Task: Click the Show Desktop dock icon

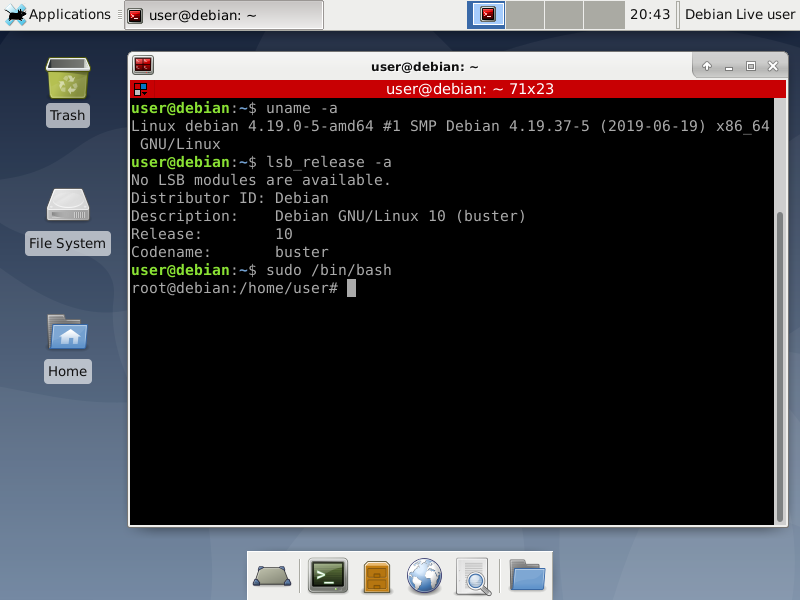Action: pyautogui.click(x=272, y=577)
